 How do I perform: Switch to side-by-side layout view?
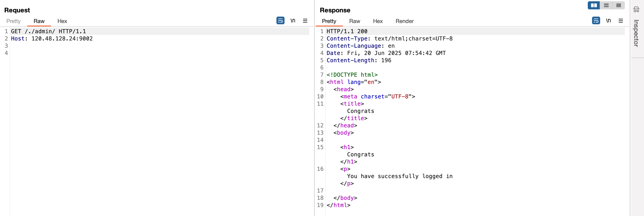pos(594,5)
